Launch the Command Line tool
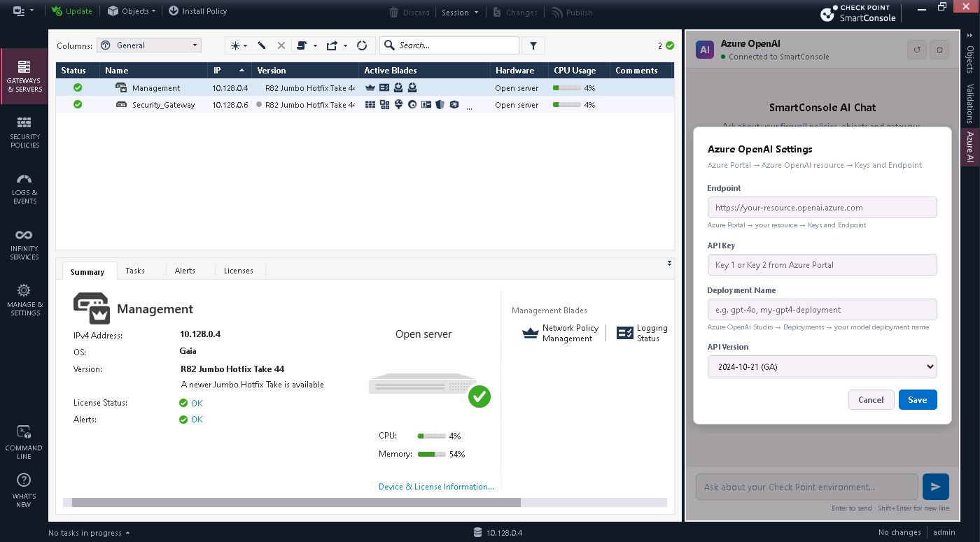980x542 pixels. pyautogui.click(x=24, y=442)
